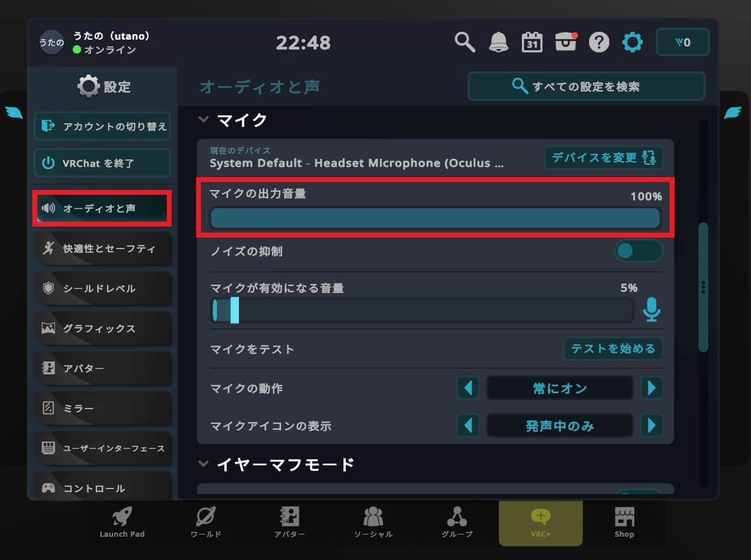Click the デバイスを変更 button
Screen dimensions: 751x560
[603, 158]
